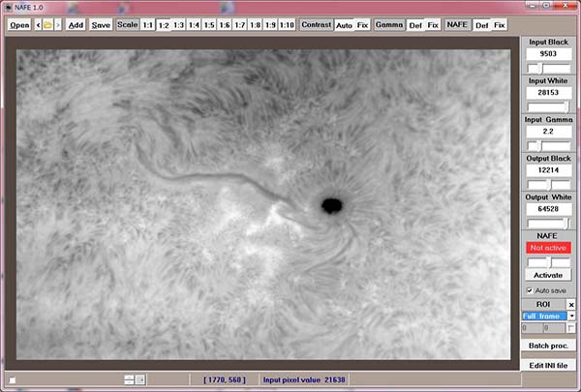Click the status bar grid icon
The width and height of the screenshot is (581, 392).
point(140,379)
